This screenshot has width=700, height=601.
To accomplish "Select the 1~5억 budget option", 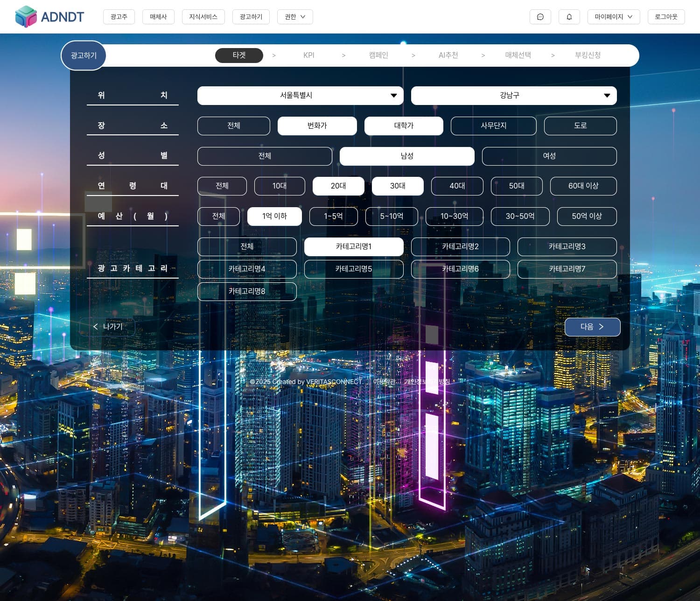I will pos(333,216).
